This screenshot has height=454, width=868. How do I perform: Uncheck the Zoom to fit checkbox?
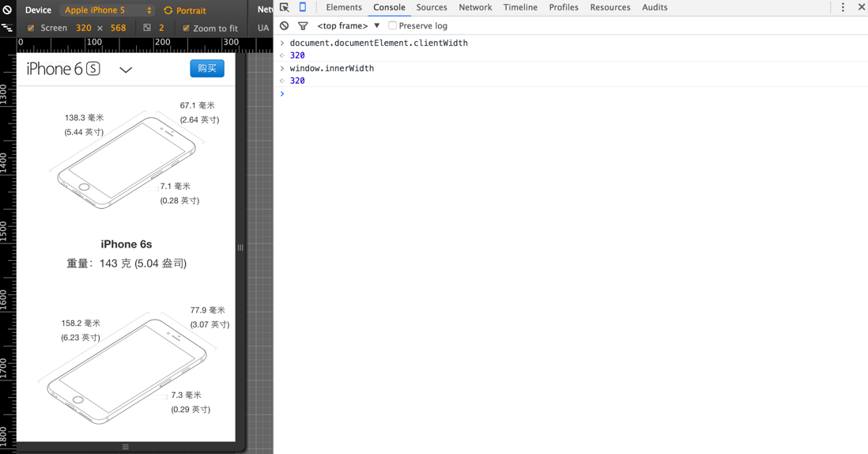click(x=186, y=28)
